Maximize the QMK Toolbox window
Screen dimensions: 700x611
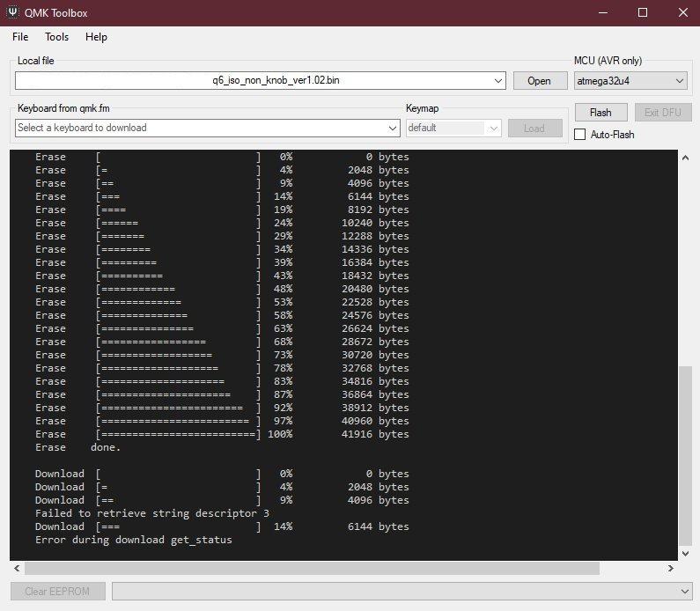click(x=643, y=12)
